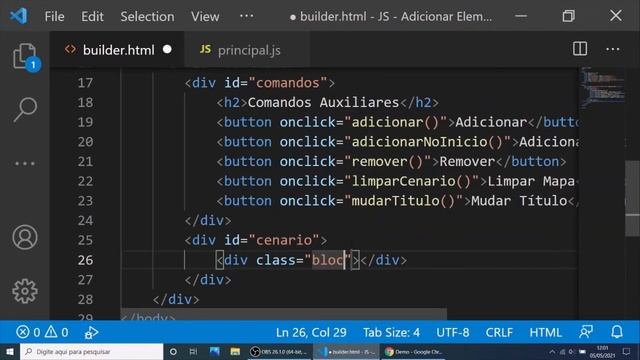This screenshot has height=360, width=640.
Task: Change indentation via Tab Size: 4
Action: tap(391, 332)
